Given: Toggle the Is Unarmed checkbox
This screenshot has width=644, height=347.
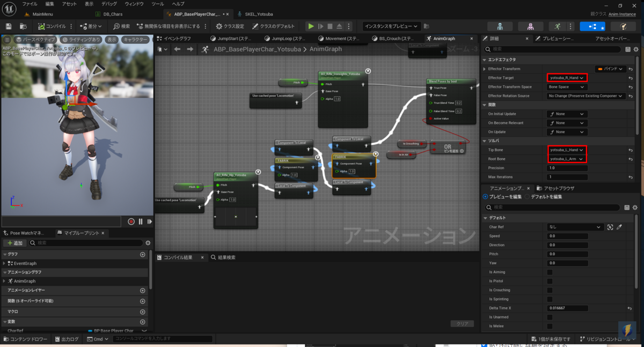Looking at the screenshot, I should point(550,317).
